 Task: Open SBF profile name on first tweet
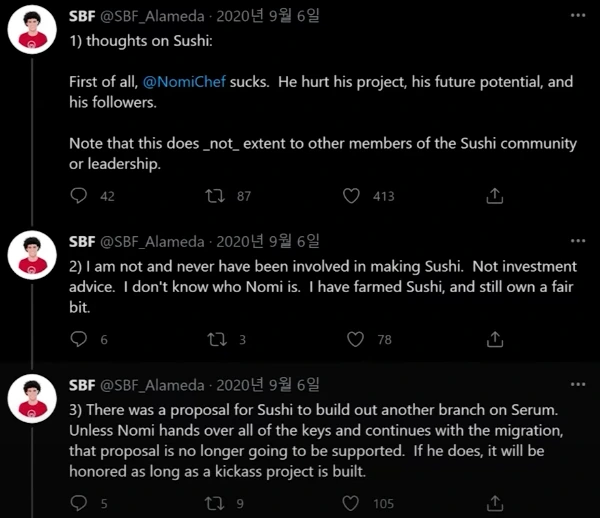pos(82,18)
